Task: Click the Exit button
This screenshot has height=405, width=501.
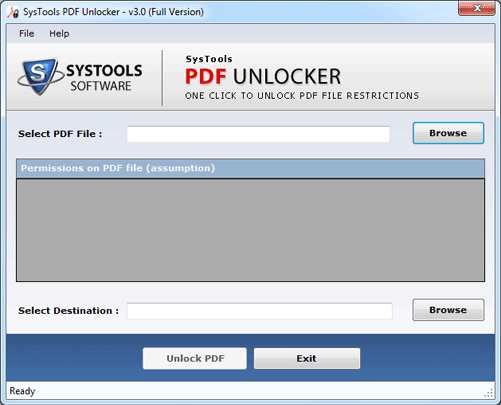Action: pyautogui.click(x=307, y=358)
